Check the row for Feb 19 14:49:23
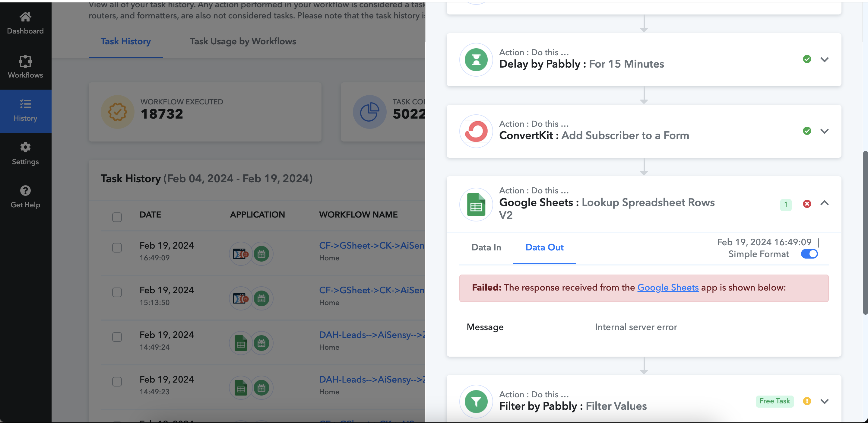The image size is (868, 423). [x=117, y=381]
